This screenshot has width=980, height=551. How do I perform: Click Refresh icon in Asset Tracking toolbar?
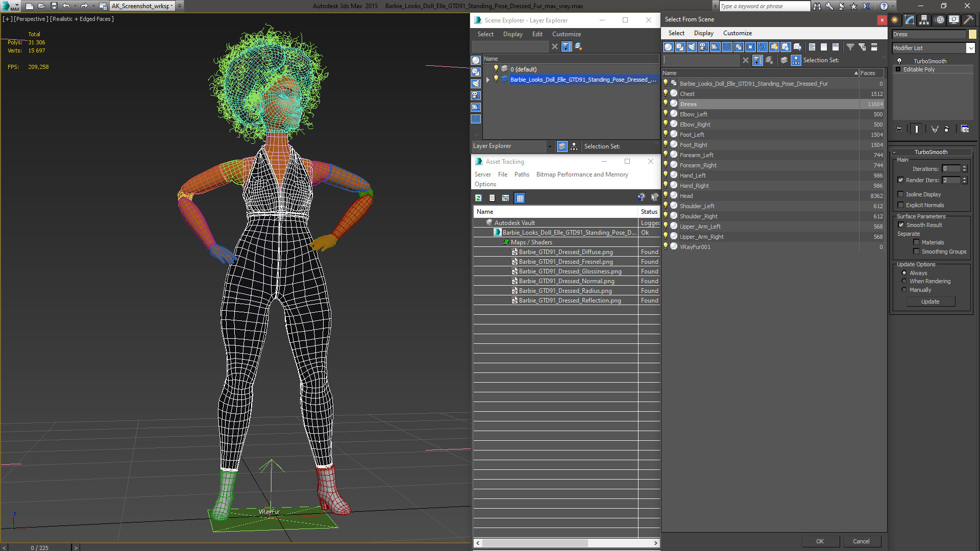pos(478,198)
